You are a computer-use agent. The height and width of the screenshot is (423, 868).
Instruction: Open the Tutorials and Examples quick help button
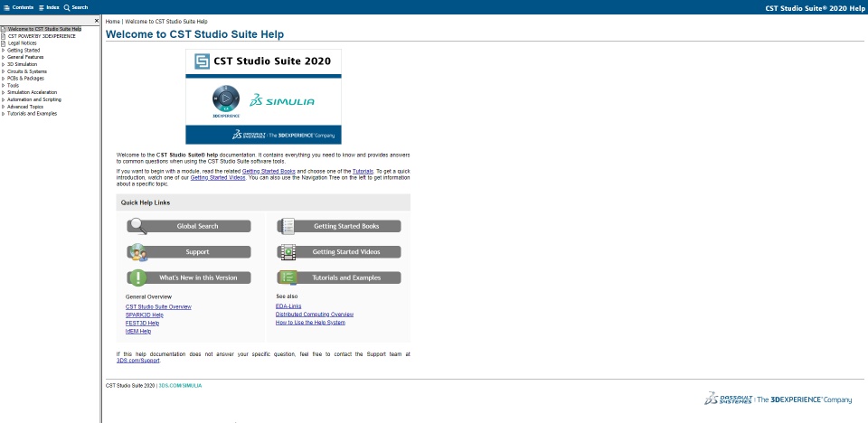339,277
